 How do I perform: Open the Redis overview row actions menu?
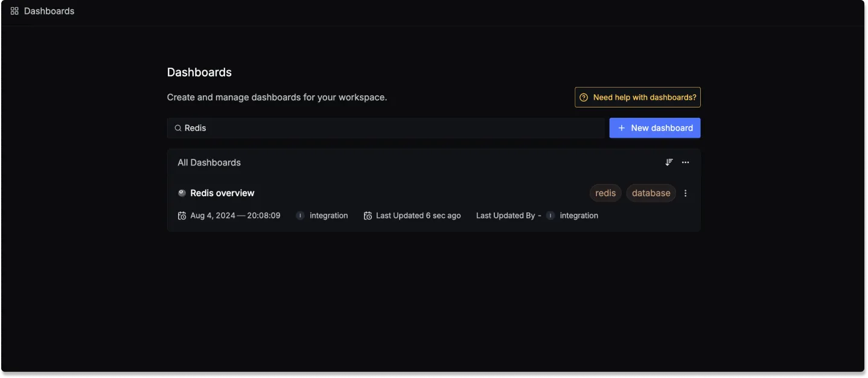point(685,193)
